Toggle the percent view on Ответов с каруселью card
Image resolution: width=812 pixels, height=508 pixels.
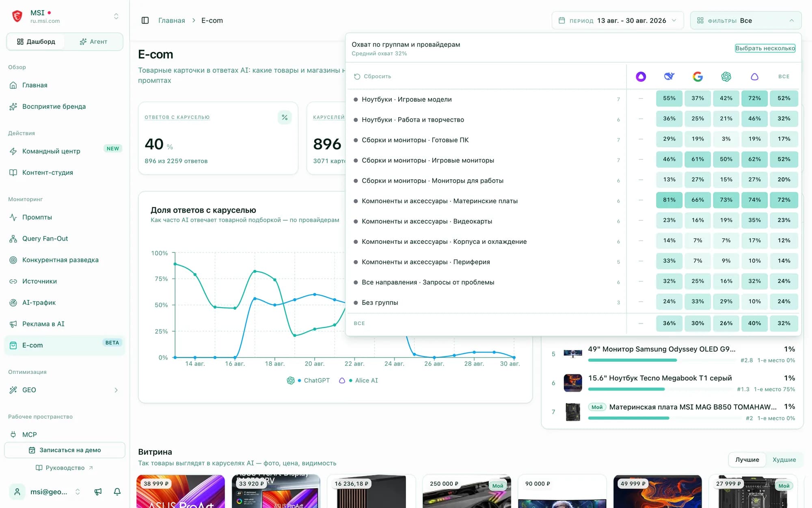tap(285, 117)
